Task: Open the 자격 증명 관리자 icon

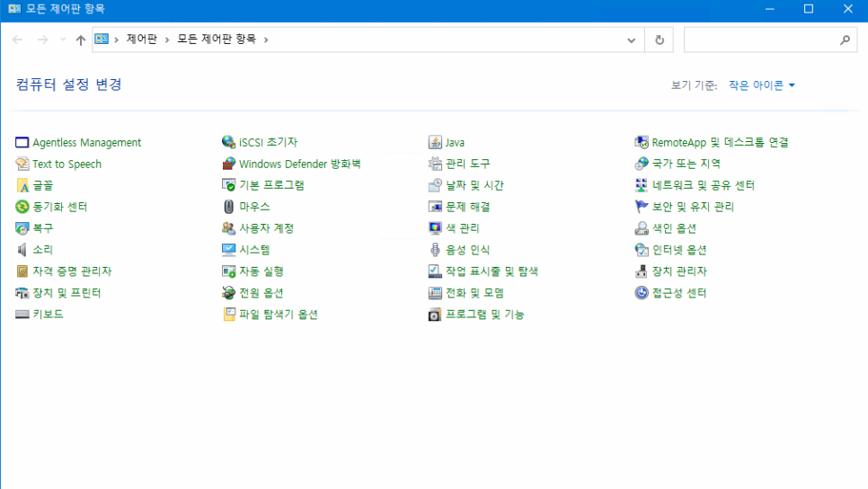Action: point(22,271)
